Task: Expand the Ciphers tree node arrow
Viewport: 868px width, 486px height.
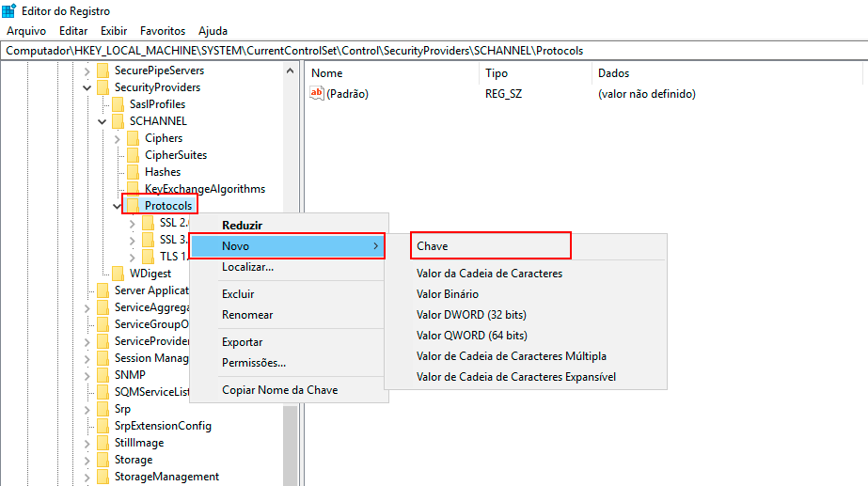Action: click(118, 138)
